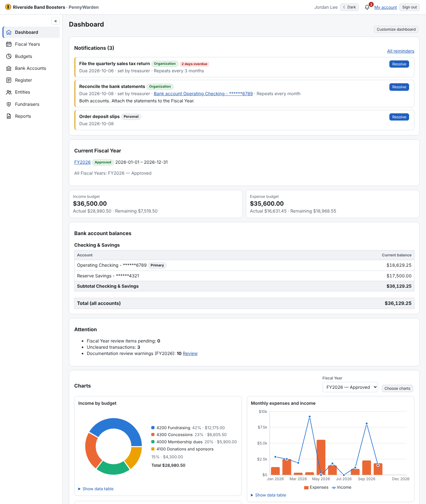Click Review link for documentation warnings
Screen dimensions: 426x504
coord(190,353)
